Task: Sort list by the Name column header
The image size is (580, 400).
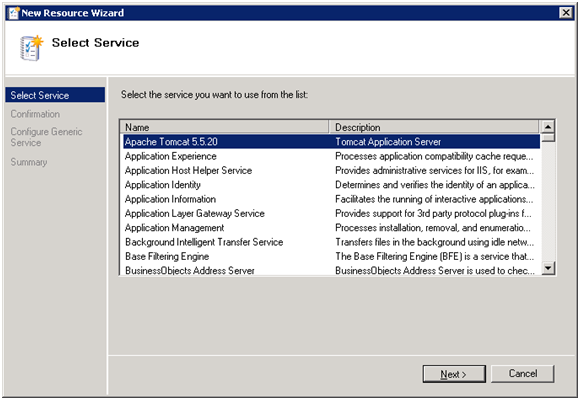Action: [x=225, y=127]
